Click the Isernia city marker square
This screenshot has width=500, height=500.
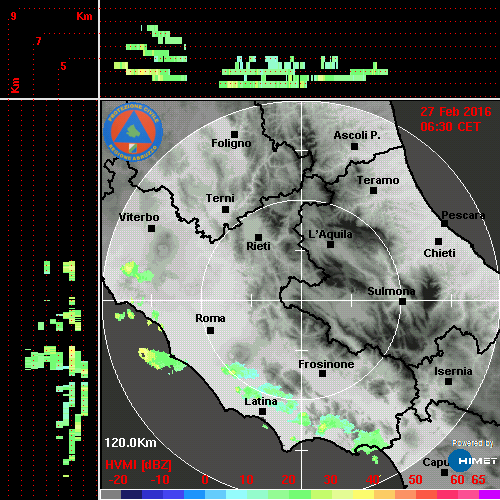click(448, 381)
